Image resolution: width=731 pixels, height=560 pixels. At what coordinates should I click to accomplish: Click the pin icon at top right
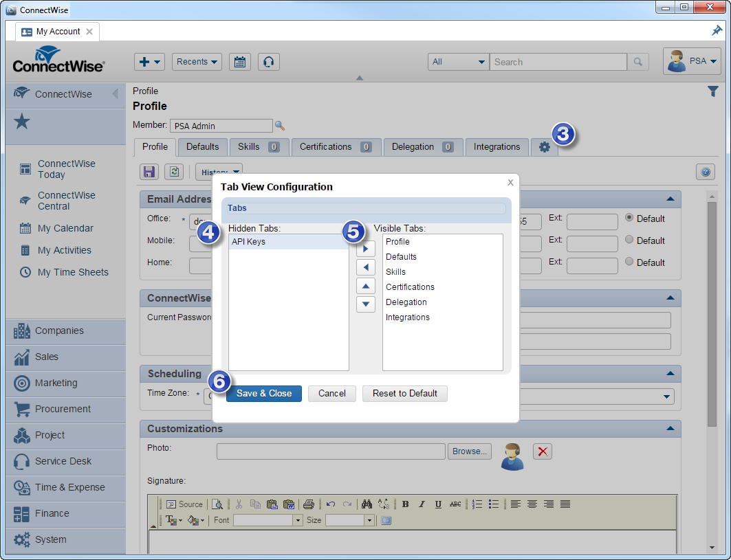[717, 31]
